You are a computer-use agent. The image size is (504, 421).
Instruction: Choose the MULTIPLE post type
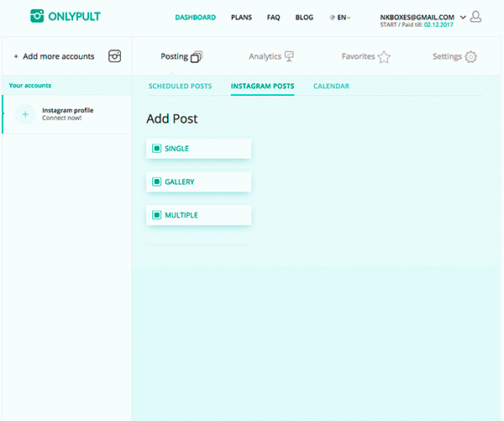[x=198, y=215]
